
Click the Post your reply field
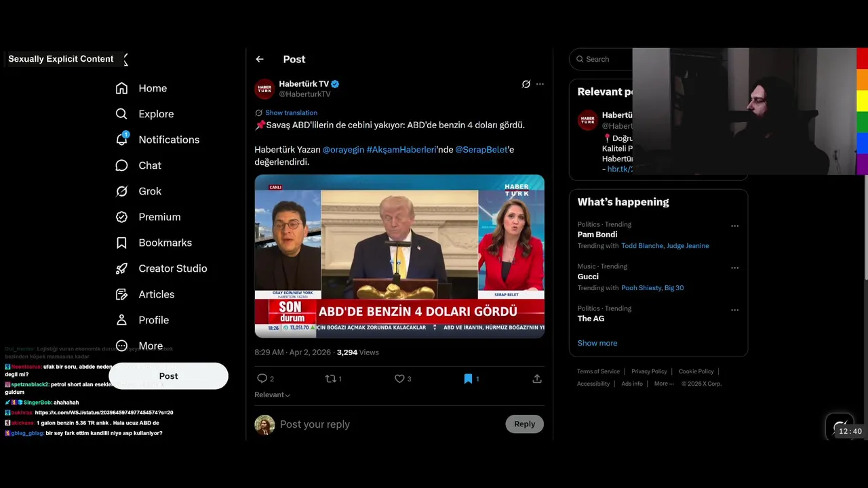pyautogui.click(x=390, y=424)
